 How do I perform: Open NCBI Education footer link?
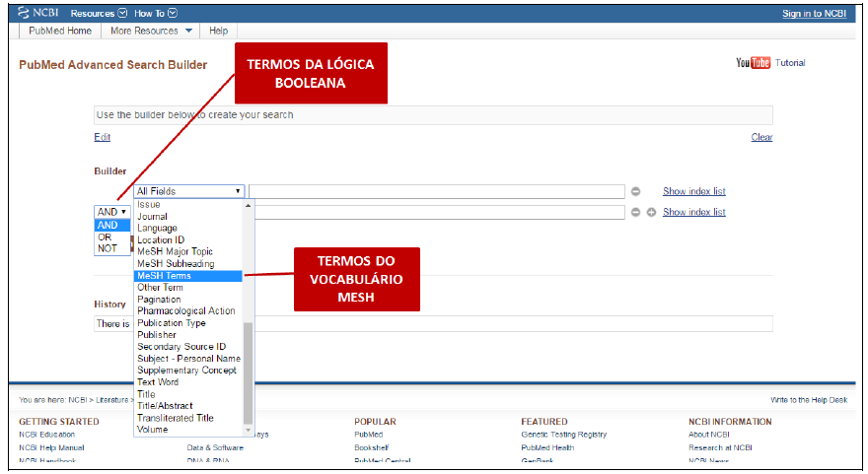coord(47,435)
